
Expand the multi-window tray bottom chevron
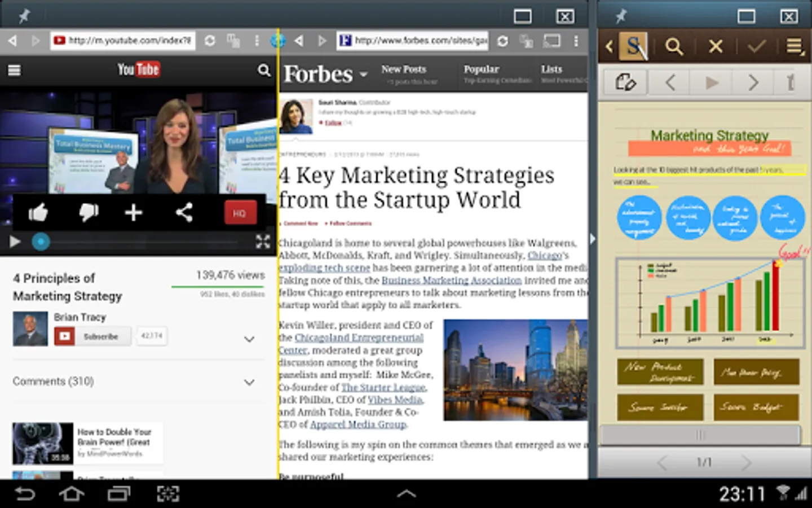tap(406, 494)
